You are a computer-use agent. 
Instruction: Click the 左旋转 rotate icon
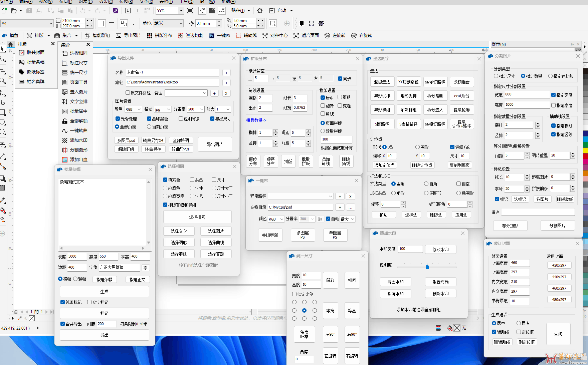(x=327, y=36)
